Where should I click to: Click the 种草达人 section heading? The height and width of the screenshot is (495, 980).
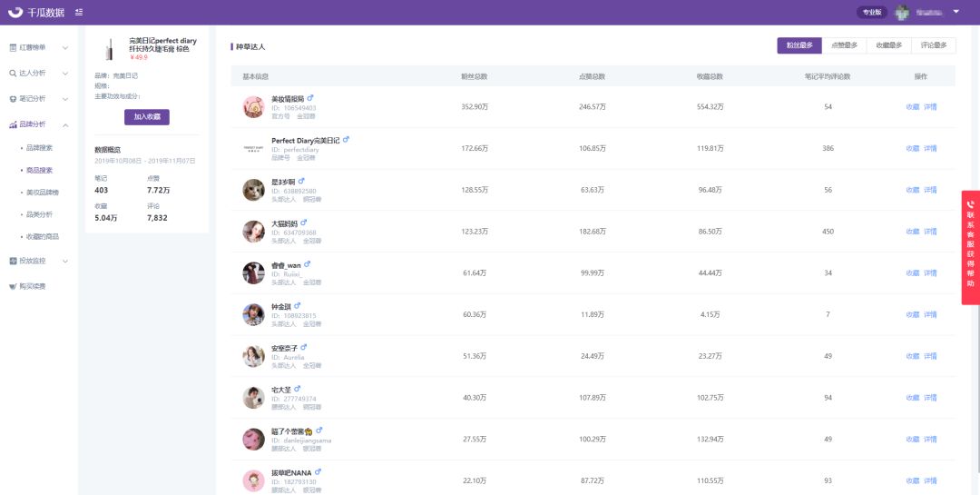pyautogui.click(x=250, y=47)
